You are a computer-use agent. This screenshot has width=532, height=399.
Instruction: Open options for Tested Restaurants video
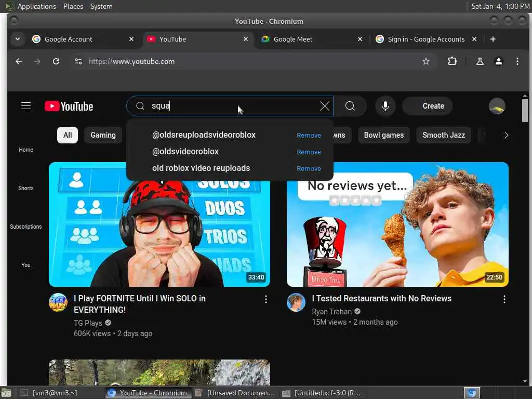pyautogui.click(x=504, y=299)
